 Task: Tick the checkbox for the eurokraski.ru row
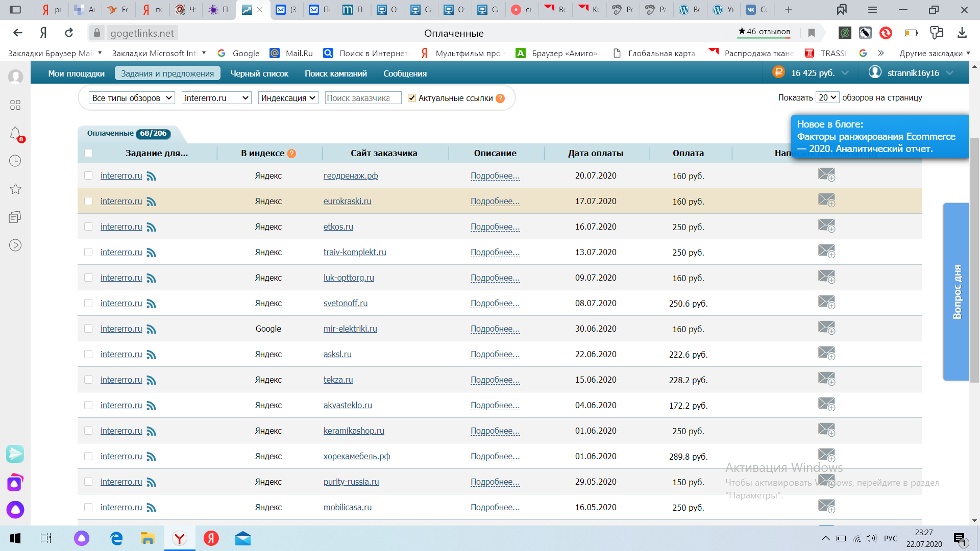pyautogui.click(x=88, y=201)
